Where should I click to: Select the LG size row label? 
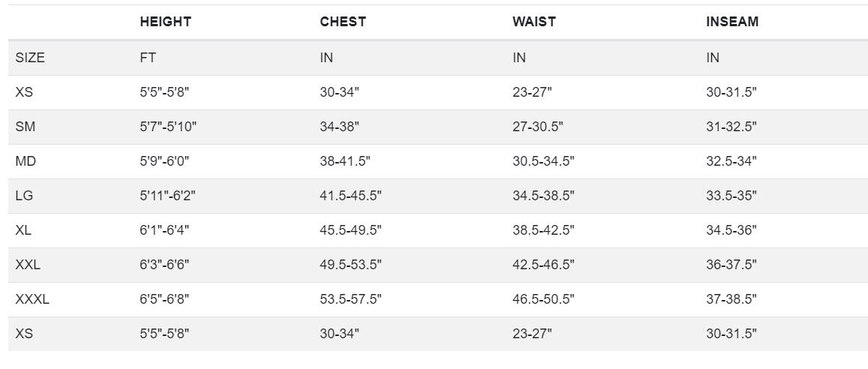coord(24,195)
